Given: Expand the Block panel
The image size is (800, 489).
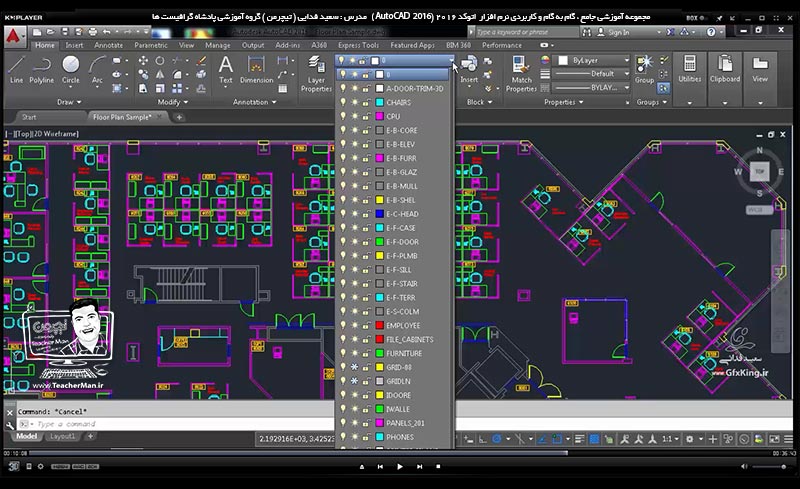Looking at the screenshot, I should [x=479, y=102].
